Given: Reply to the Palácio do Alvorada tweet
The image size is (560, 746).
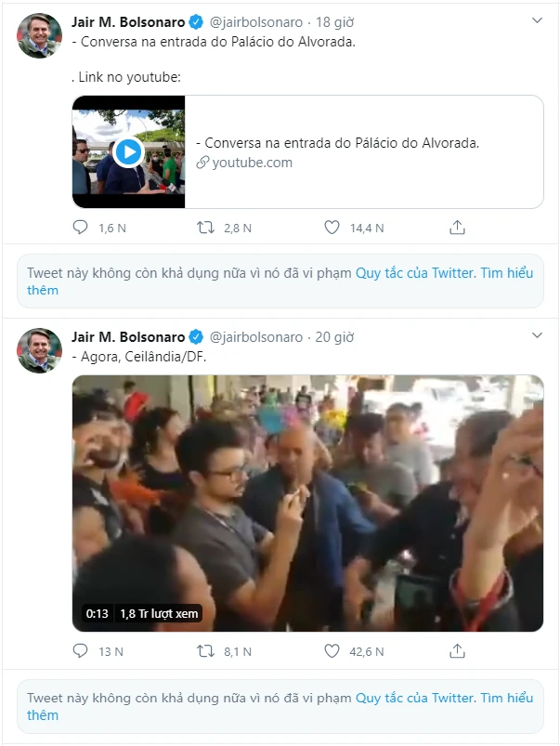Looking at the screenshot, I should pos(81,227).
